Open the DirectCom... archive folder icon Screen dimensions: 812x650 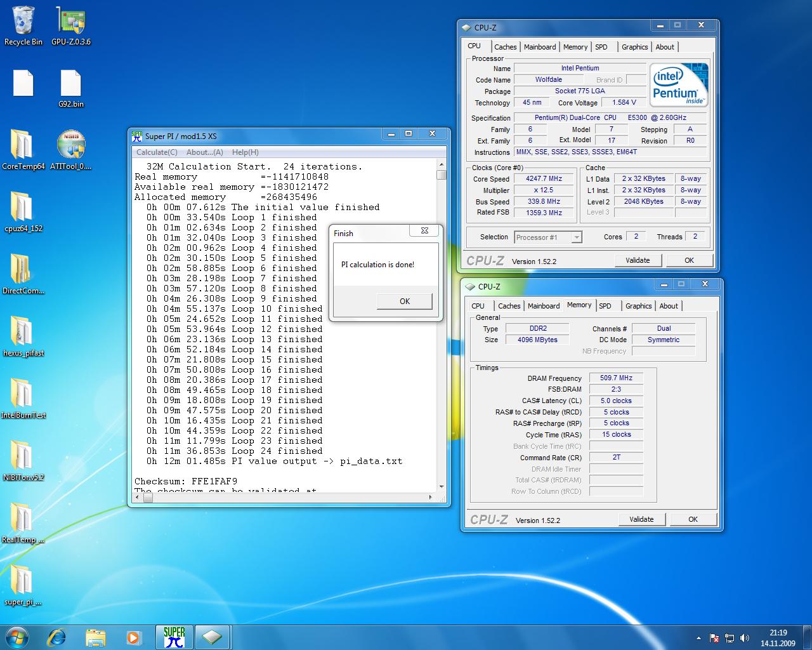23,274
